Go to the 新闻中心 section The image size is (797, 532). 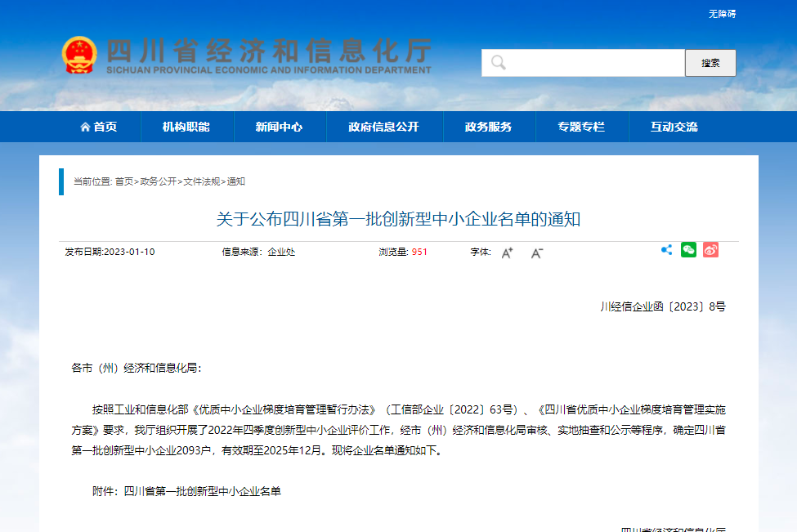(279, 127)
